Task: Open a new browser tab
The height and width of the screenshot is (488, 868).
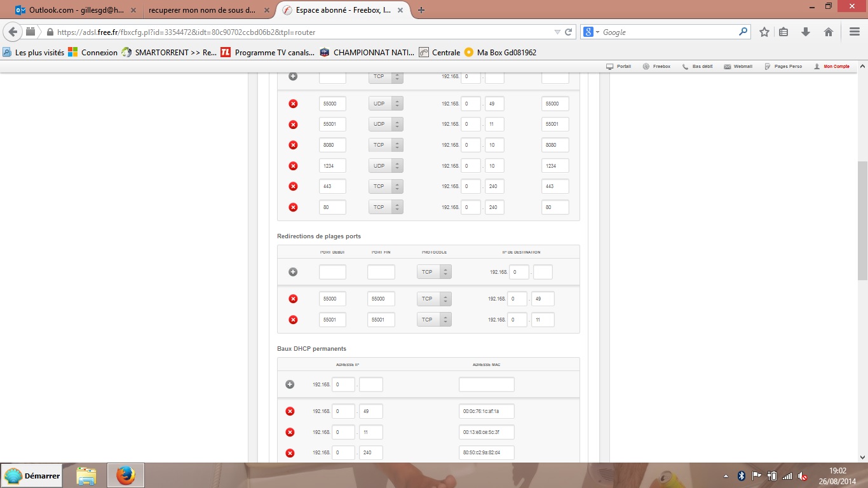Action: pyautogui.click(x=421, y=10)
